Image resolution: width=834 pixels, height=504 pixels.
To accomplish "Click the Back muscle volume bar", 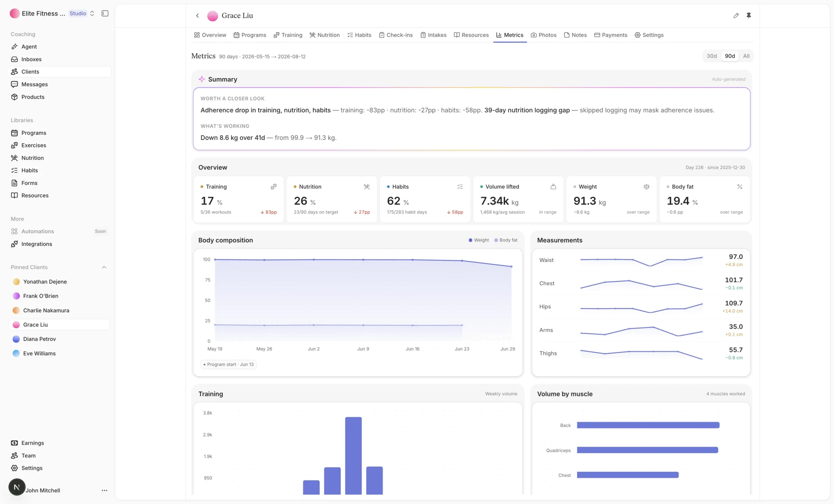I will pos(648,425).
